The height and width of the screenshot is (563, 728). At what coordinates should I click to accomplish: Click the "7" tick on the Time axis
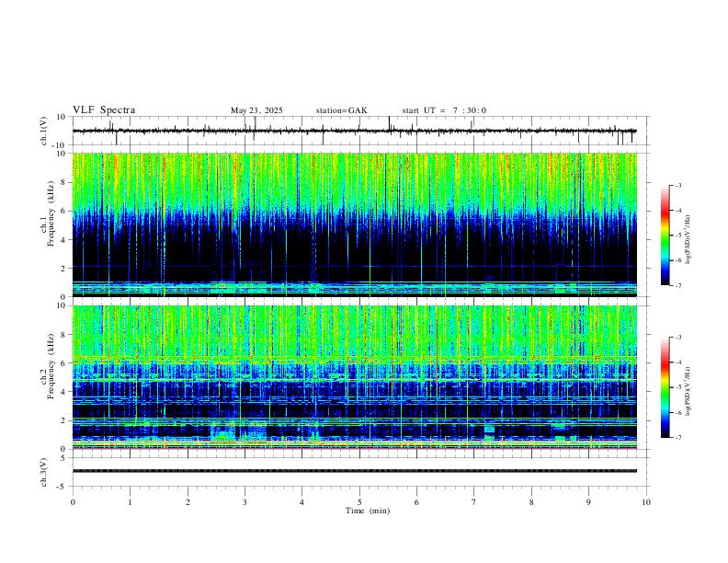pos(474,502)
